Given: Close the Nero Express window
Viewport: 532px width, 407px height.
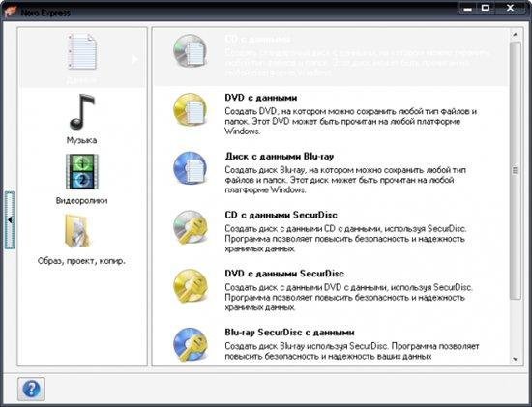Looking at the screenshot, I should click(x=510, y=8).
